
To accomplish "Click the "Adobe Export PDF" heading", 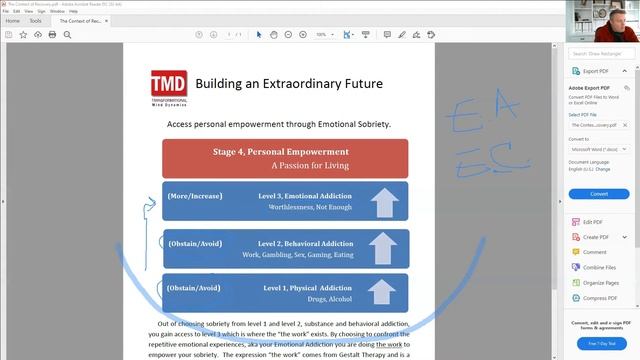I will (x=589, y=88).
